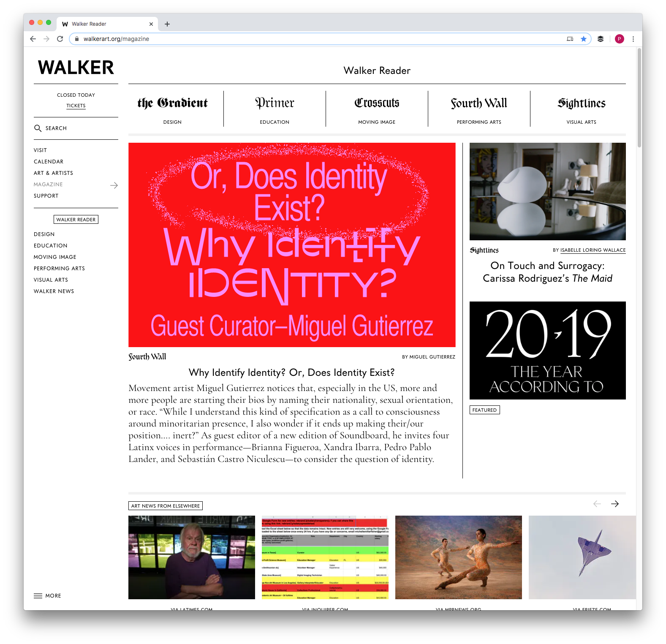This screenshot has height=644, width=666.
Task: Click the site lock icon
Action: [77, 39]
